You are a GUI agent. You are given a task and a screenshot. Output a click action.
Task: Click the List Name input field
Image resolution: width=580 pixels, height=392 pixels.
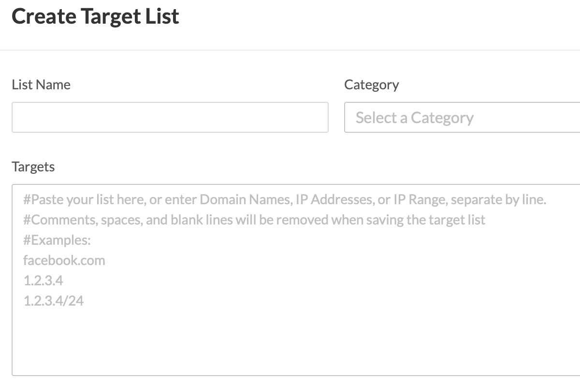170,117
